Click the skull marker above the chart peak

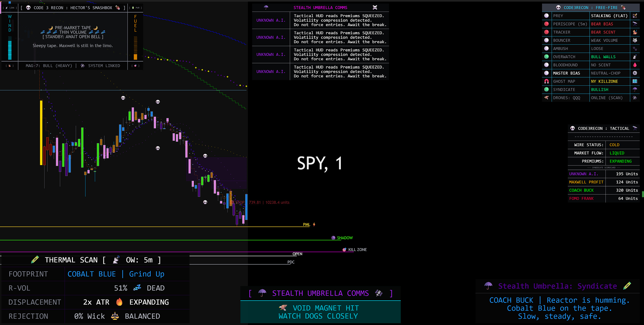pyautogui.click(x=158, y=102)
